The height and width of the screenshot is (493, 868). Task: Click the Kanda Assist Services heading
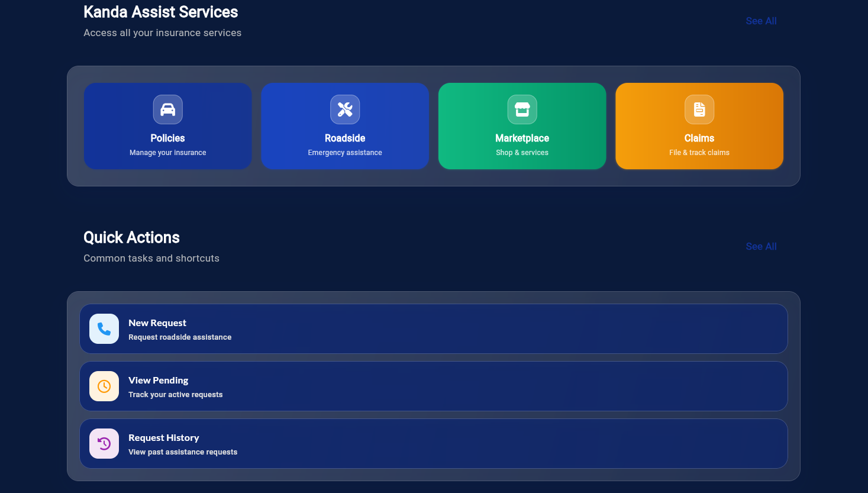pos(160,12)
